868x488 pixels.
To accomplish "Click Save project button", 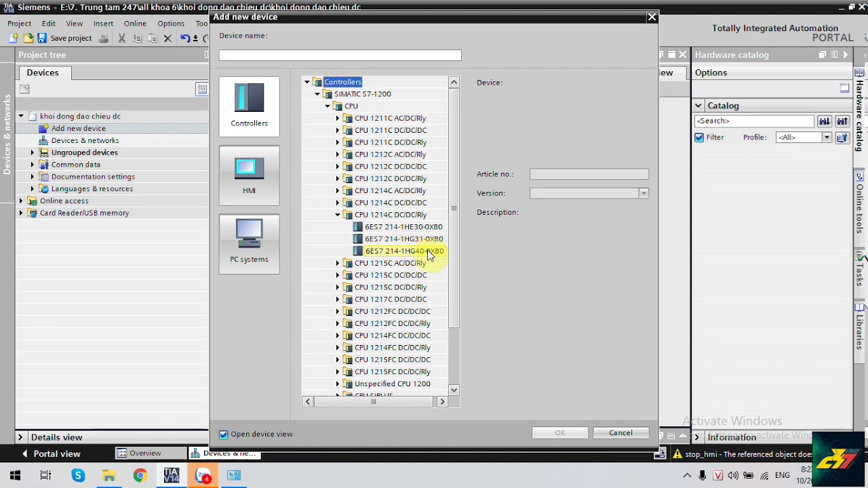I will pos(64,39).
